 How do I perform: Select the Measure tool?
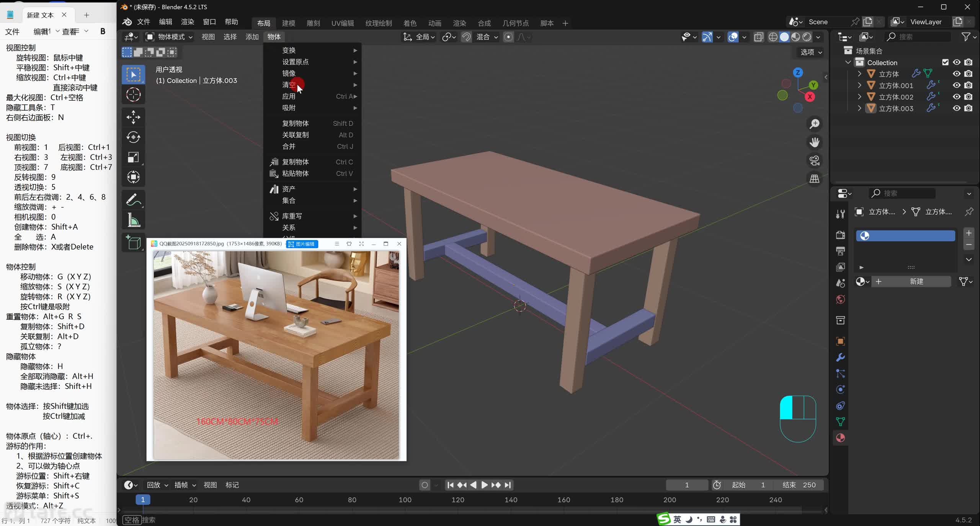[133, 219]
